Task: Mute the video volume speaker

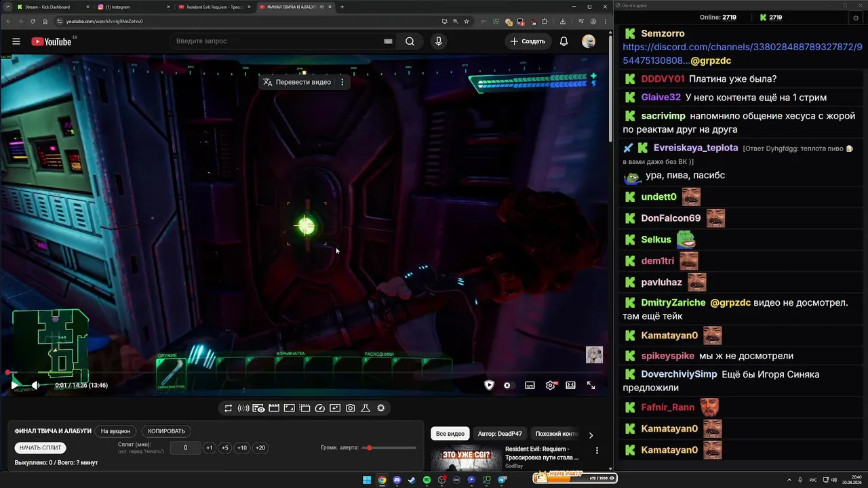Action: [36, 385]
